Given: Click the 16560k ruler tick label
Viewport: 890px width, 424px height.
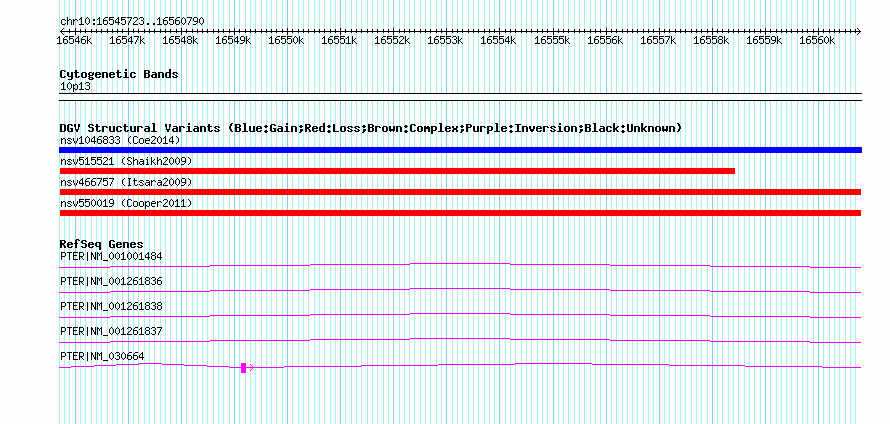Looking at the screenshot, I should 817,40.
